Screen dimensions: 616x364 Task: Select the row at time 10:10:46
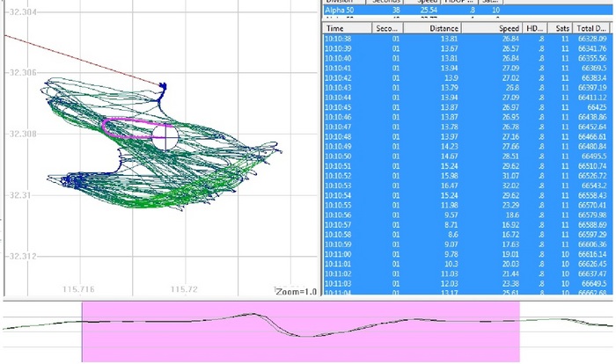[x=467, y=118]
